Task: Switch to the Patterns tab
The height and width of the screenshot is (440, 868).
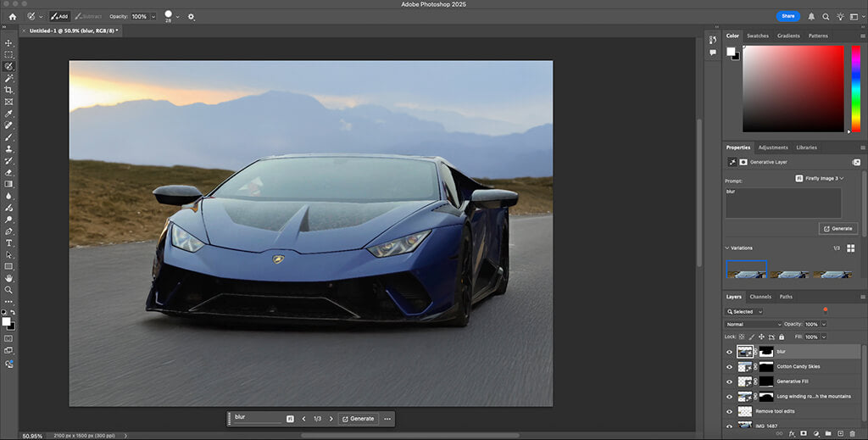Action: tap(818, 36)
